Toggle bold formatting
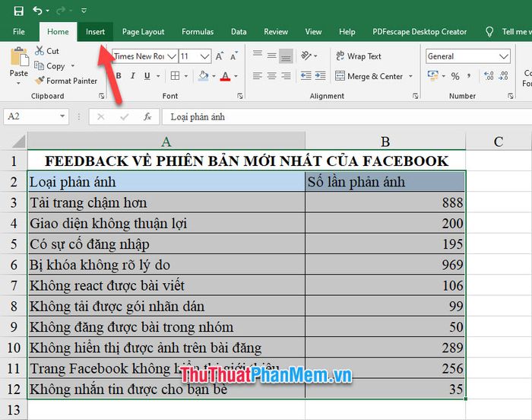Image resolution: width=532 pixels, height=420 pixels. [119, 76]
